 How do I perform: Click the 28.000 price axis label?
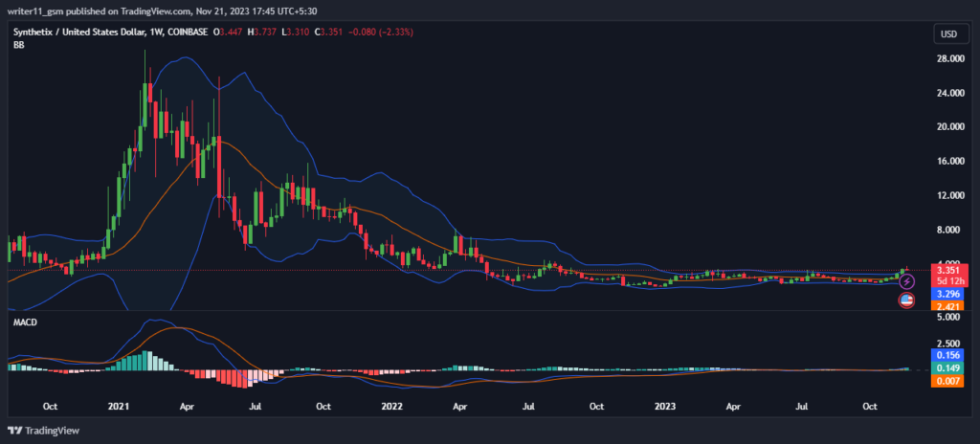(x=948, y=58)
